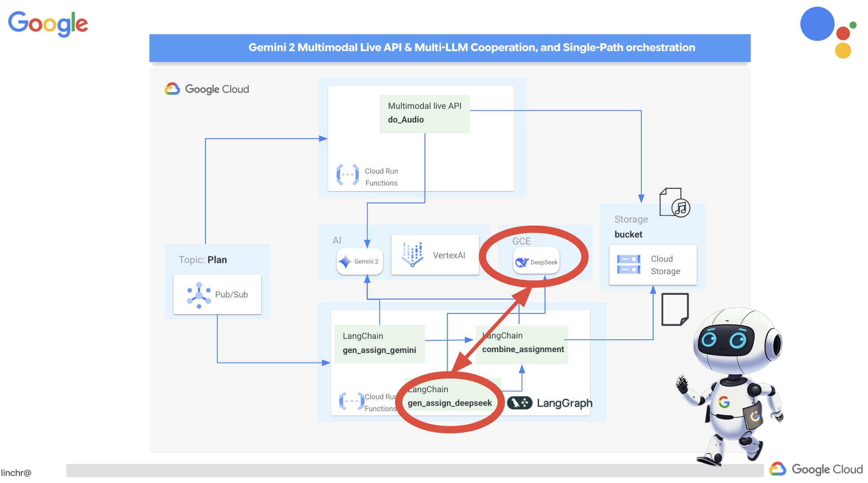Select the VertexAI node icon
The image size is (868, 483).
pyautogui.click(x=412, y=260)
